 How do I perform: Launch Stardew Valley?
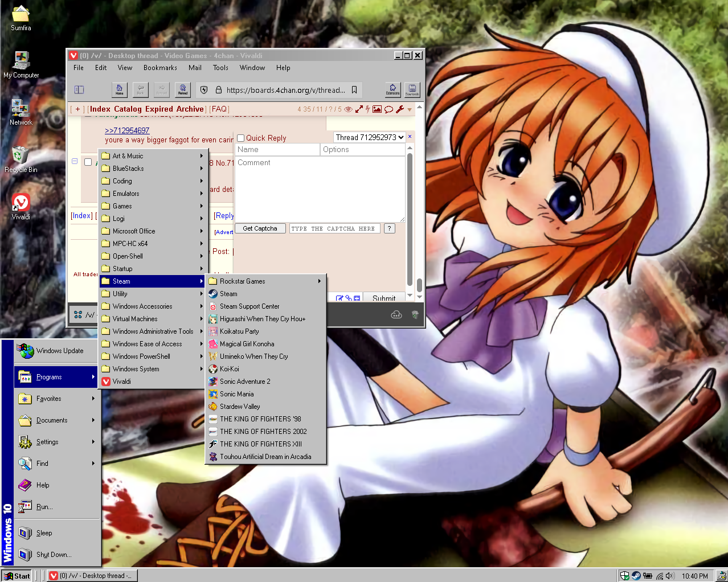pyautogui.click(x=265, y=407)
